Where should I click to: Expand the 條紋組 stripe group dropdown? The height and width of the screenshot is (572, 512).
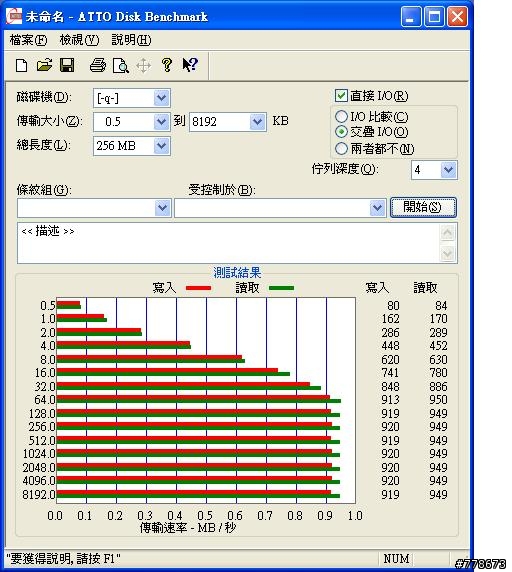click(163, 208)
